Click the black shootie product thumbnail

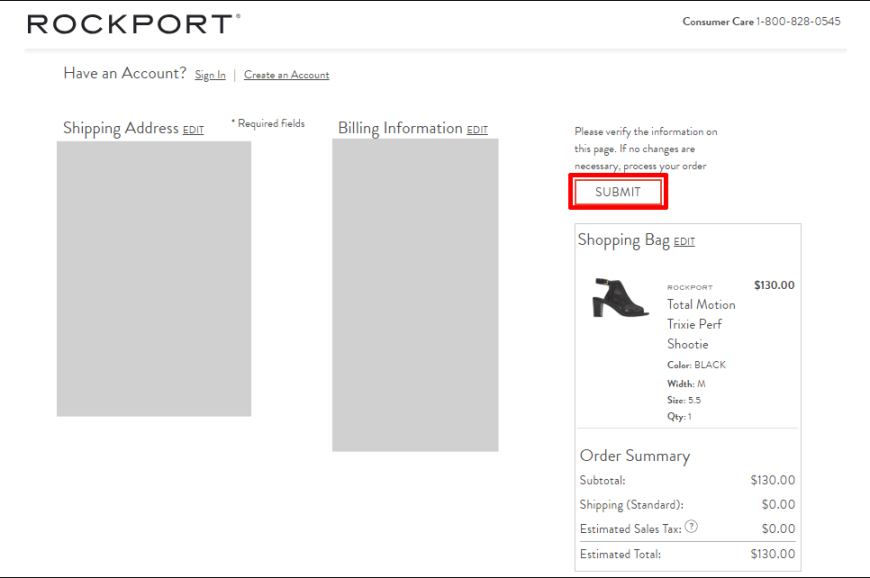point(620,298)
